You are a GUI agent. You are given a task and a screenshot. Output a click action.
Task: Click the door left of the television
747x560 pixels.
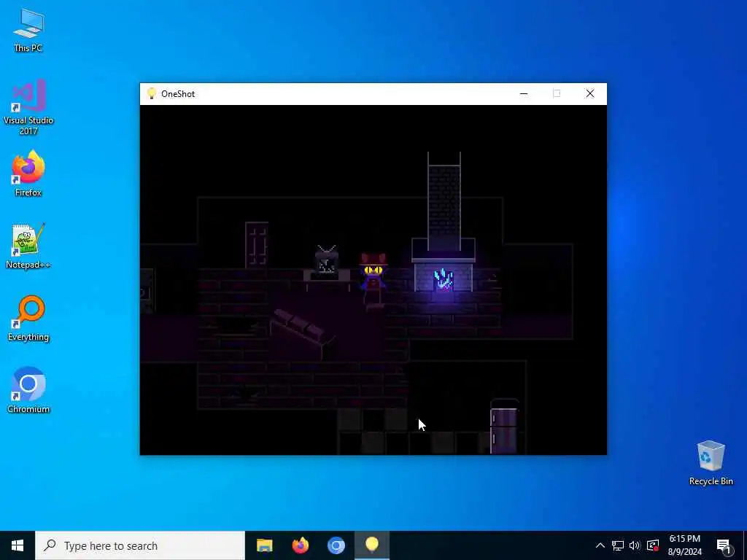click(x=257, y=245)
